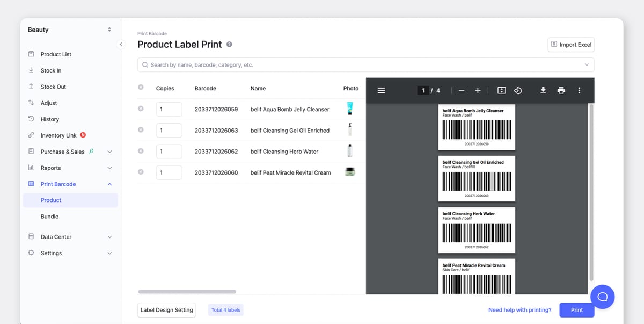Viewport: 644px width, 324px height.
Task: Click the fit-to-page icon in preview toolbar
Action: [x=501, y=90]
